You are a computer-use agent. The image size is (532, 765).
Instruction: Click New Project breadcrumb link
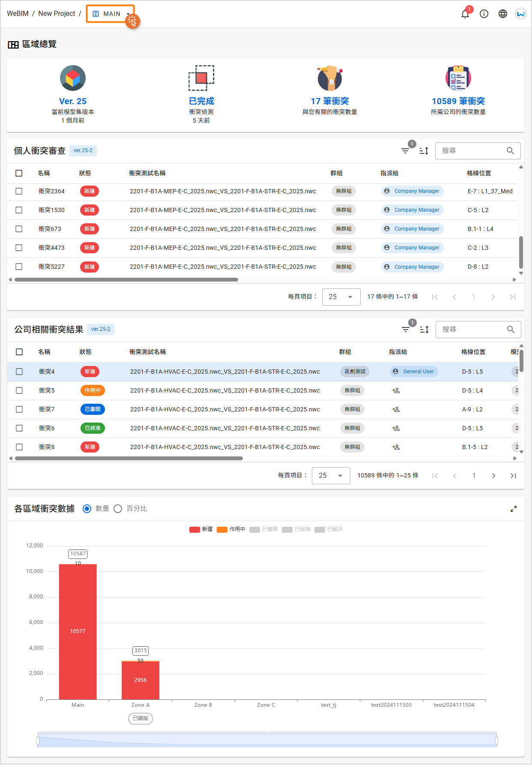(57, 14)
